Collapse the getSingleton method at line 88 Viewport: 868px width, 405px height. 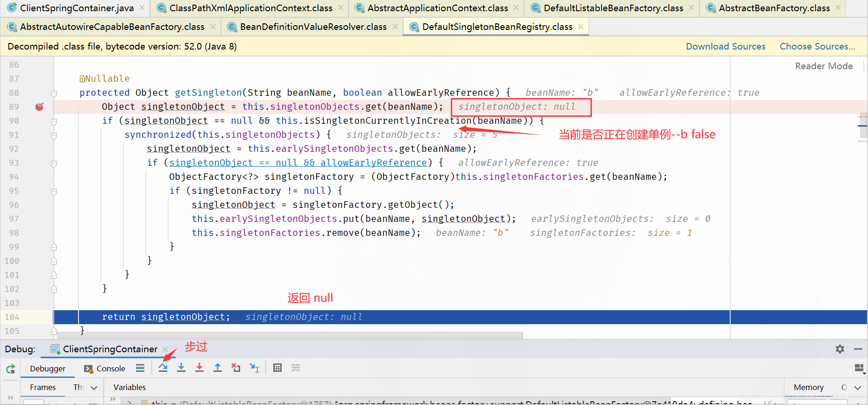tap(54, 93)
